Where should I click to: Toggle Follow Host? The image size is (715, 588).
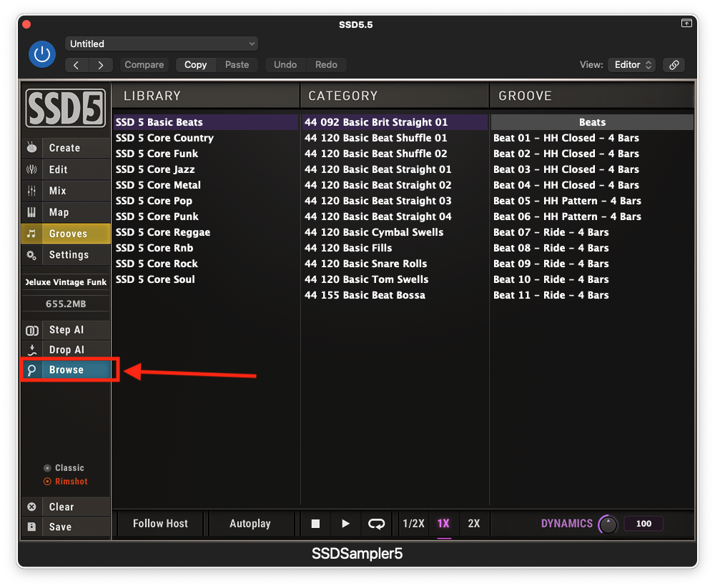point(160,524)
